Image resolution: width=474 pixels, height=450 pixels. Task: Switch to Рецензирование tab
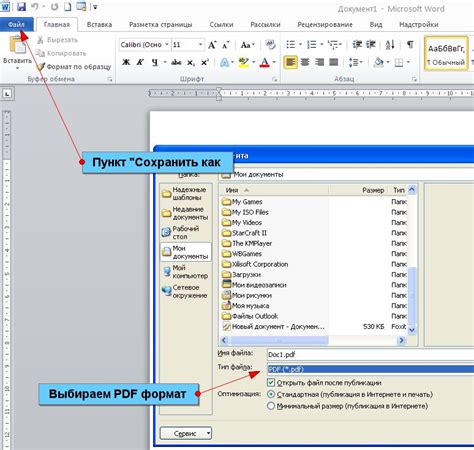[325, 25]
